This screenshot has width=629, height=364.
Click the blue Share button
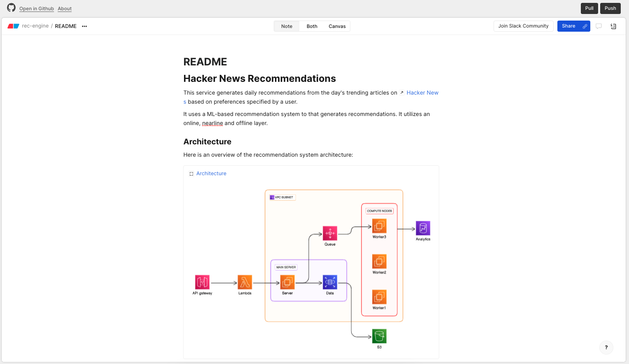(568, 26)
